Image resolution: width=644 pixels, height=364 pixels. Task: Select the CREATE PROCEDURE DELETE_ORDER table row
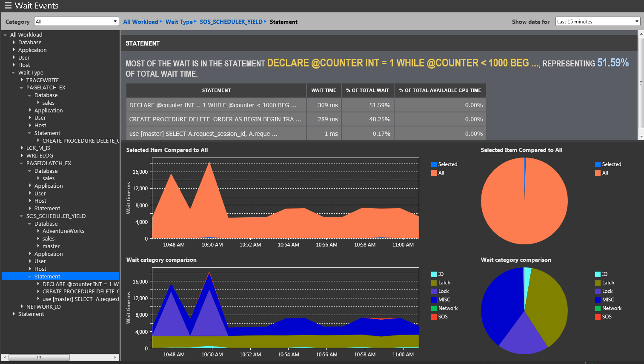pyautogui.click(x=215, y=119)
